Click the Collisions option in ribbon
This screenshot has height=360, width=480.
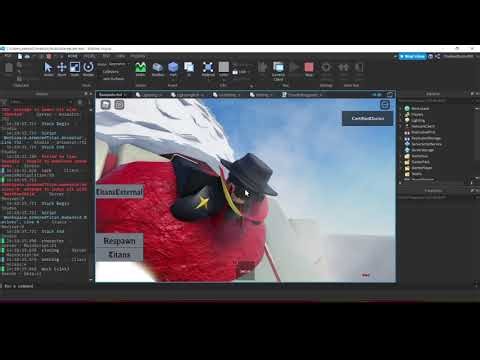[x=111, y=72]
